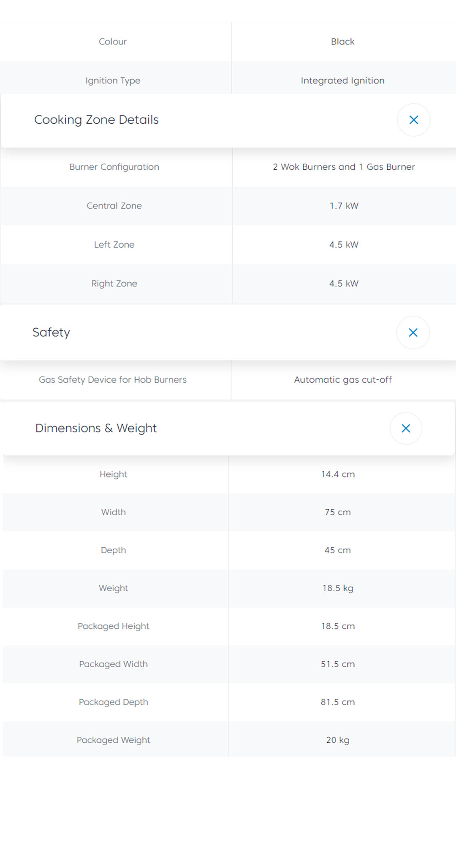Click the 2 Wok Burners value
456x868 pixels.
click(344, 167)
